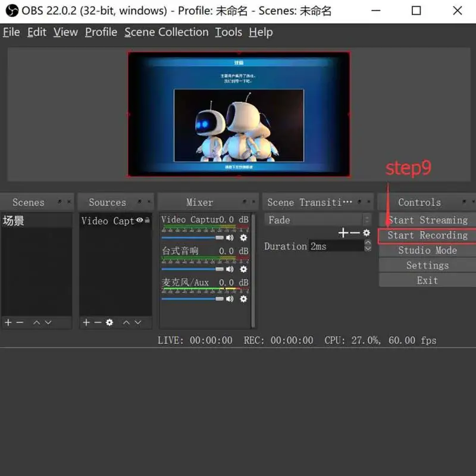Add a new source with plus icon
The width and height of the screenshot is (476, 476).
point(86,322)
